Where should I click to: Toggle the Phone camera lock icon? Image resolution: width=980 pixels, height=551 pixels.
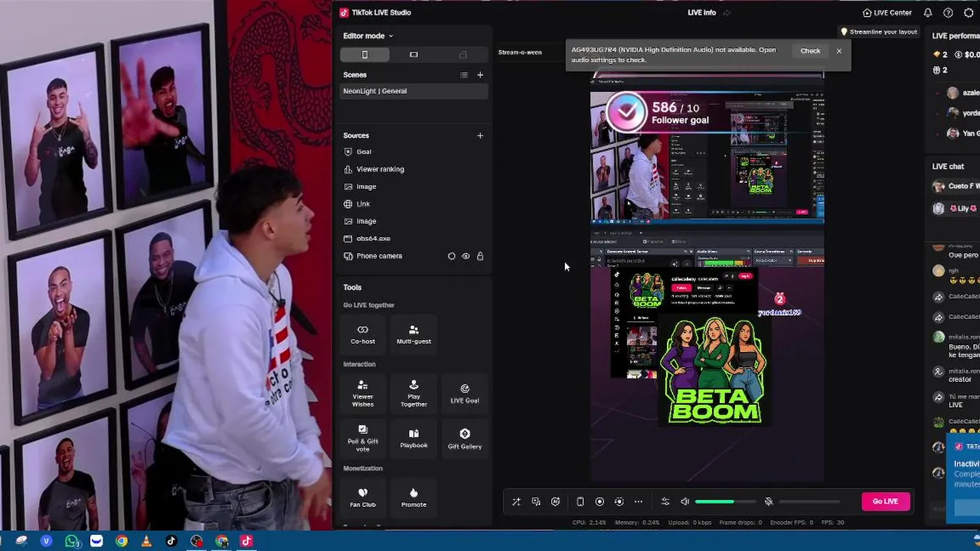click(480, 256)
